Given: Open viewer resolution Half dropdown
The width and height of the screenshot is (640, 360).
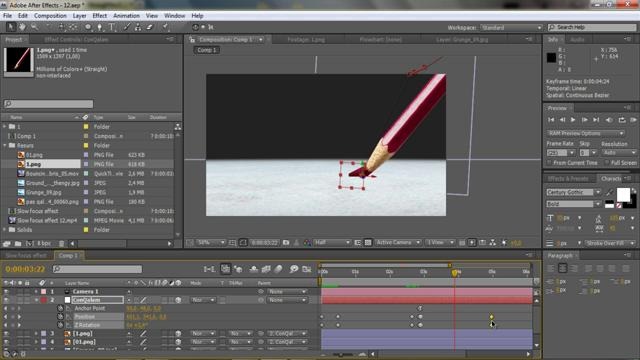Looking at the screenshot, I should coord(332,242).
